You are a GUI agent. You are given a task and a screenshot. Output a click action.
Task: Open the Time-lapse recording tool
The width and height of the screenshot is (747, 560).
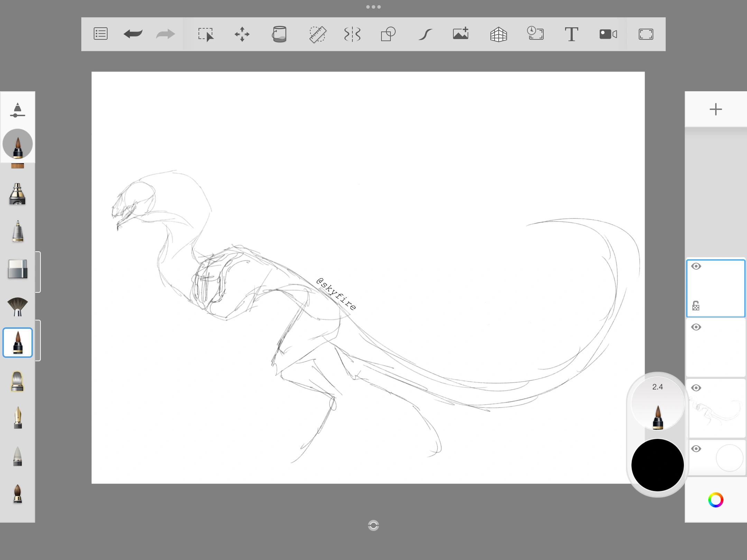(535, 34)
